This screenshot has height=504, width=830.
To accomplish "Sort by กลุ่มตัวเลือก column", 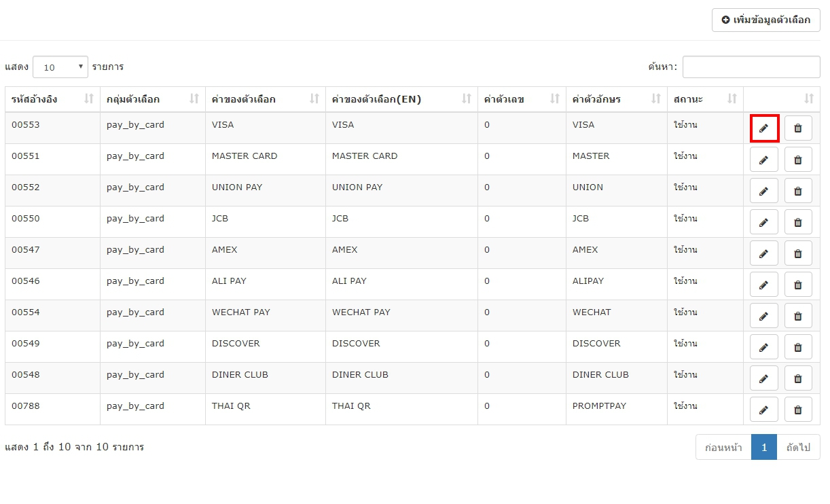I will click(x=153, y=99).
